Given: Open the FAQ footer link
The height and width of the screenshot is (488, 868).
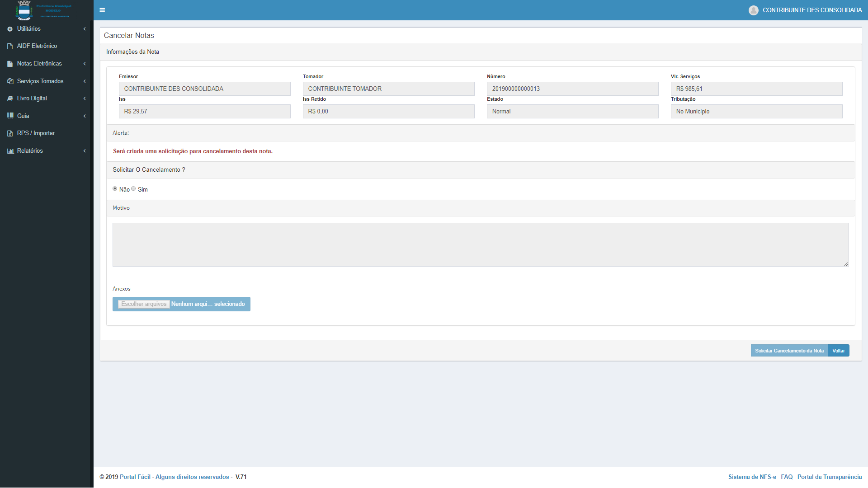Looking at the screenshot, I should 787,477.
